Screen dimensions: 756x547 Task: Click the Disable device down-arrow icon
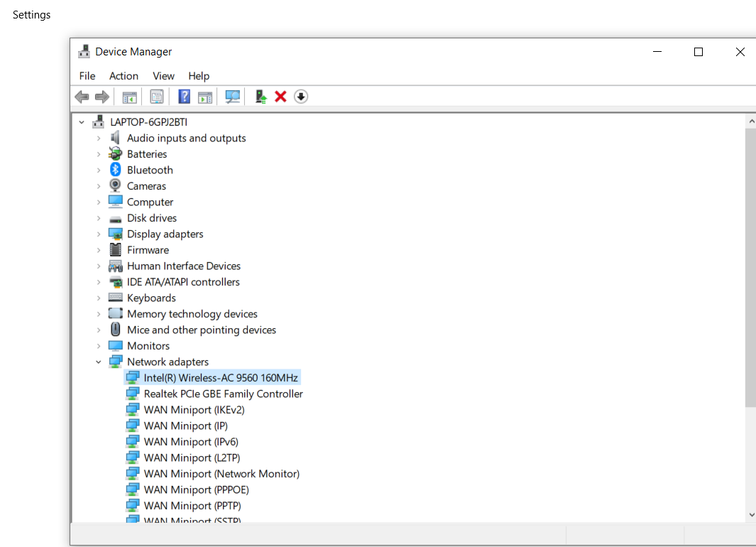[x=300, y=96]
